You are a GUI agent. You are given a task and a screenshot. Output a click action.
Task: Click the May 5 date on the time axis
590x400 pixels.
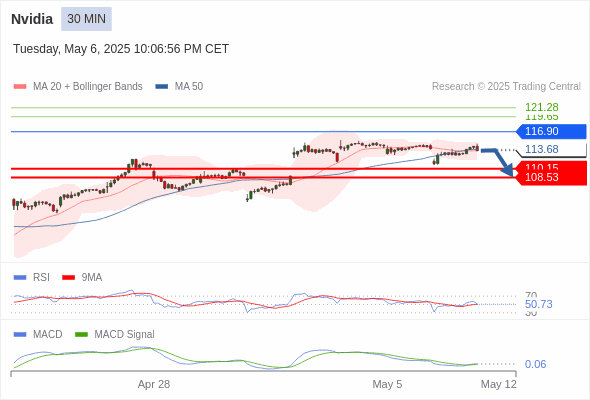coord(387,384)
